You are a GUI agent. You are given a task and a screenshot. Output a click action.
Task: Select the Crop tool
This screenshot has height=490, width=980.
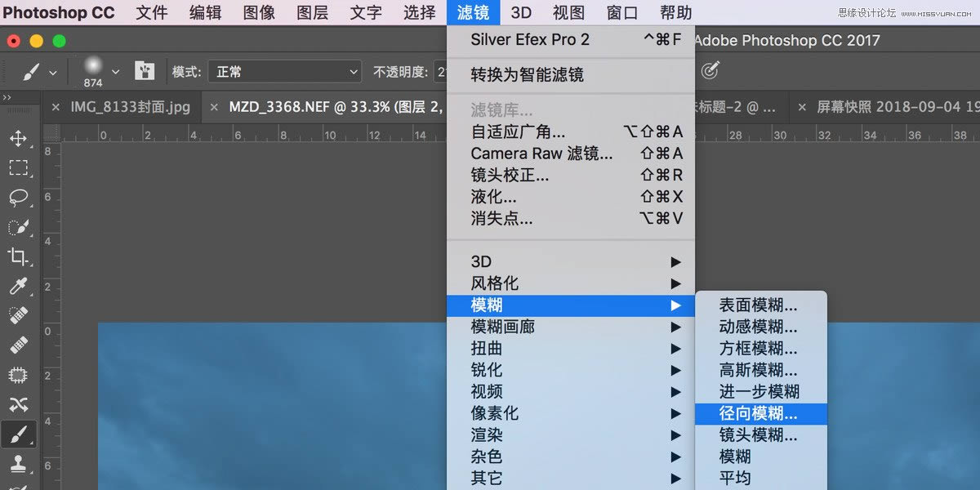(x=18, y=256)
